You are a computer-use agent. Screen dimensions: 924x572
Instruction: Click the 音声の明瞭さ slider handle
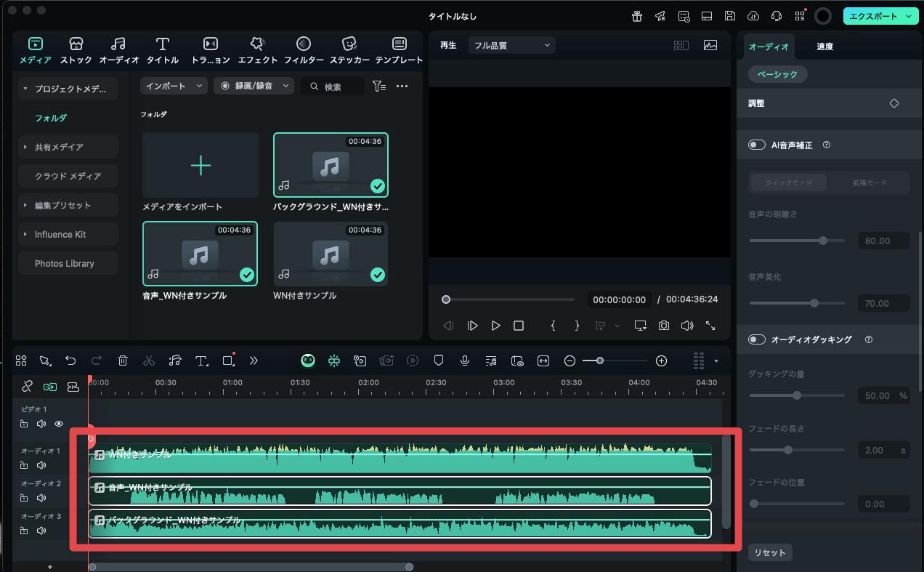click(x=823, y=241)
